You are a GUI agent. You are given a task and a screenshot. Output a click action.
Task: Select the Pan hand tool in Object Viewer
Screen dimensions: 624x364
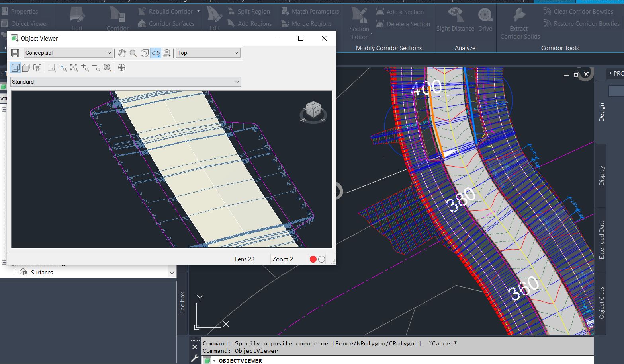[122, 53]
